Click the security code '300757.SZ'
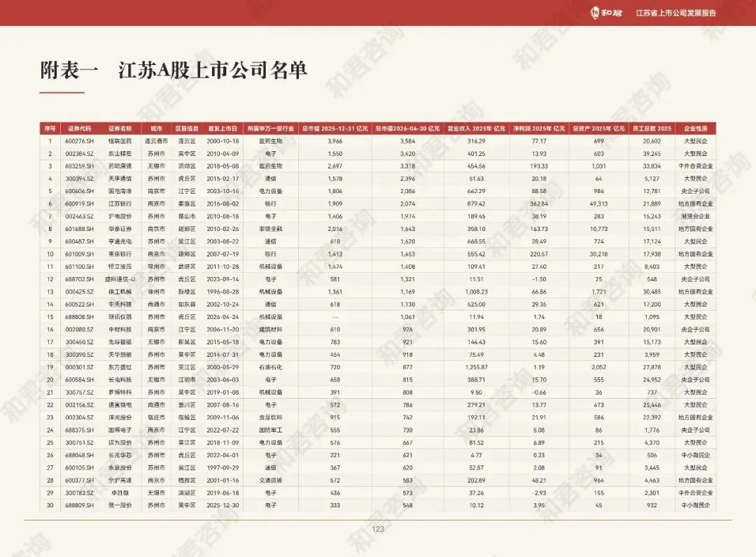 pos(80,393)
